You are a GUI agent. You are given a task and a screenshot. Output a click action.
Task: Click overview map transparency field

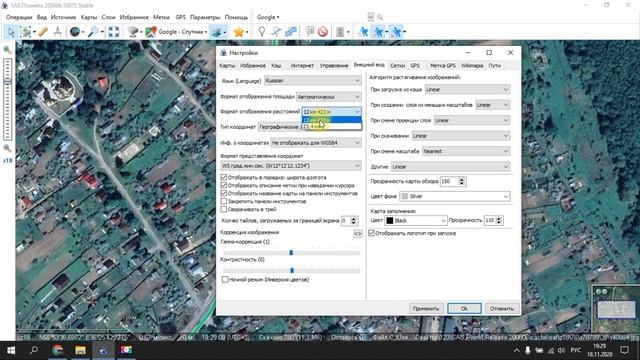tap(449, 181)
